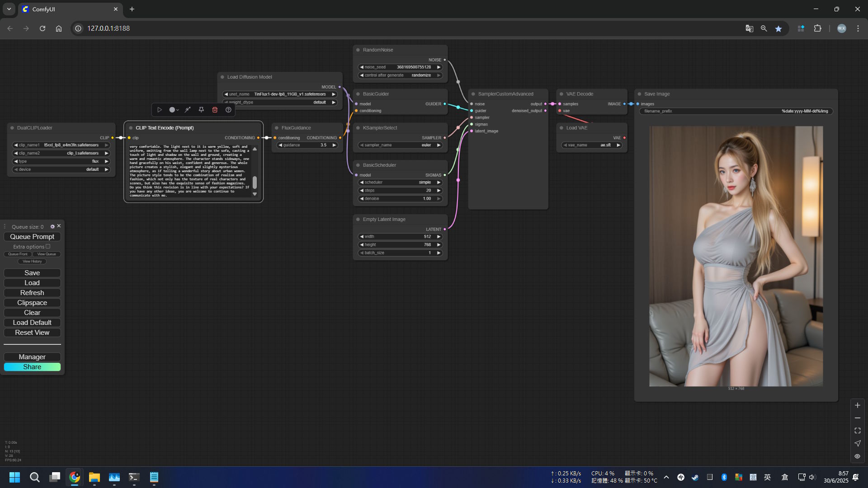868x488 pixels.
Task: Open sampler_name euler selector
Action: [400, 145]
